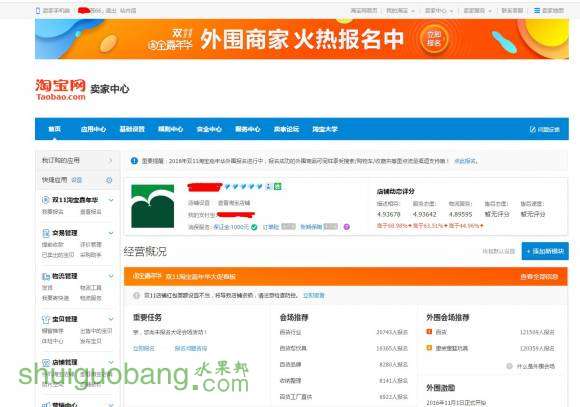Click the 121536人报名 count
Viewport: 580px width, 407px height.
[537, 332]
